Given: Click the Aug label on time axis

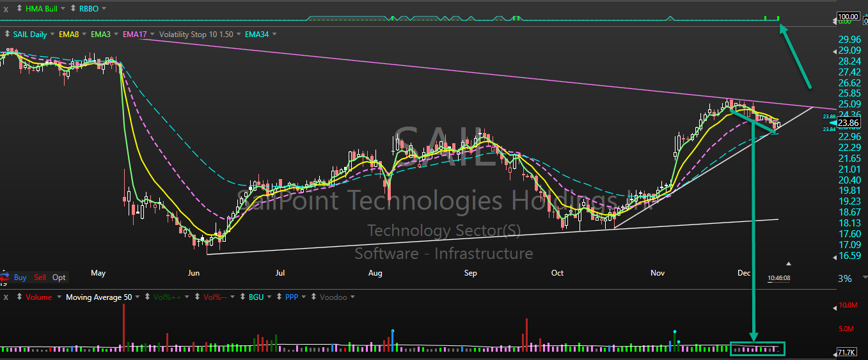Looking at the screenshot, I should click(375, 273).
